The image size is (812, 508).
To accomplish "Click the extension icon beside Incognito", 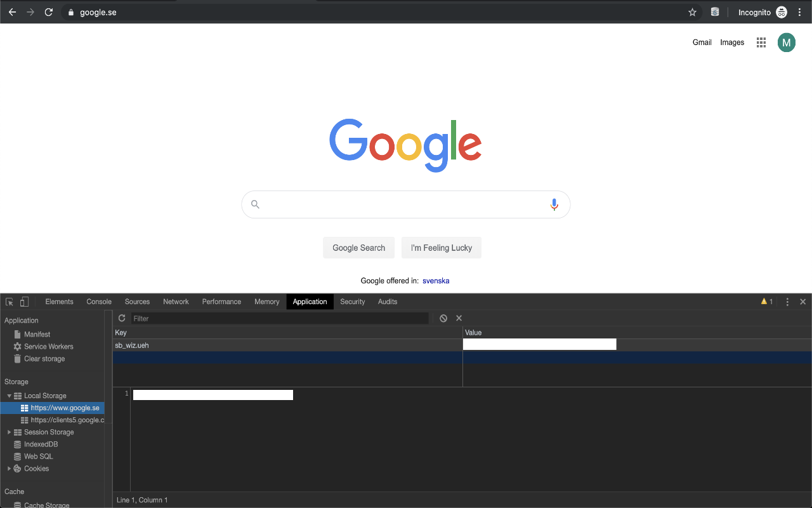I will tap(715, 12).
